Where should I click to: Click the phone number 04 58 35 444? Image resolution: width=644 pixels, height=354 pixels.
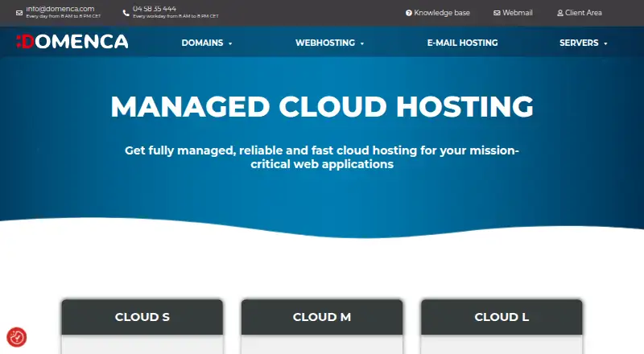(x=155, y=9)
